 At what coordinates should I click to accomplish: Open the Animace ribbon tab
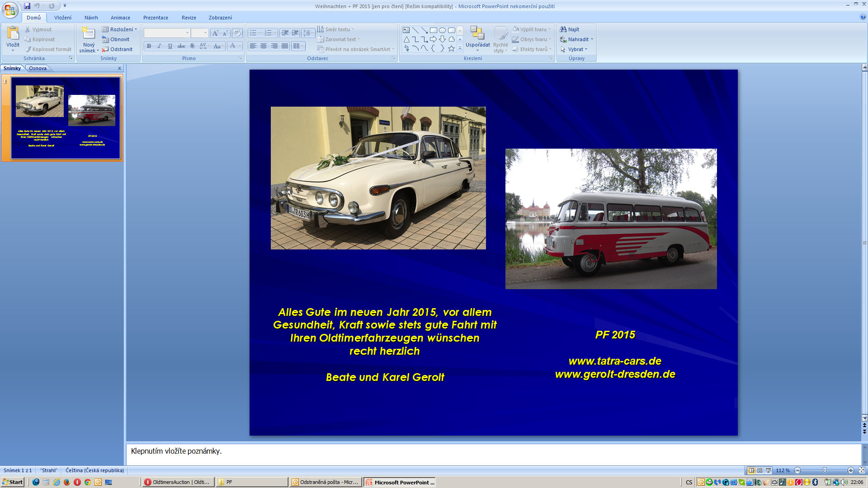tap(120, 18)
